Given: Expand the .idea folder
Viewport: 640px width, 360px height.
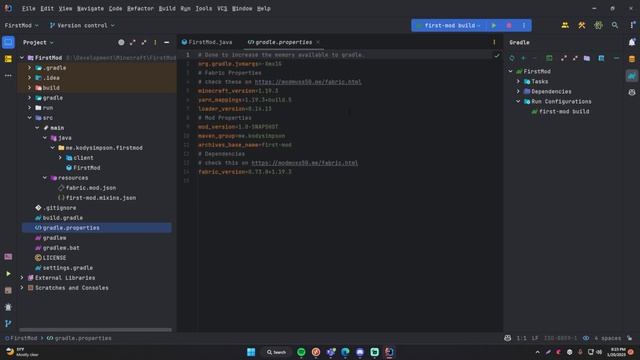Looking at the screenshot, I should click(x=29, y=78).
